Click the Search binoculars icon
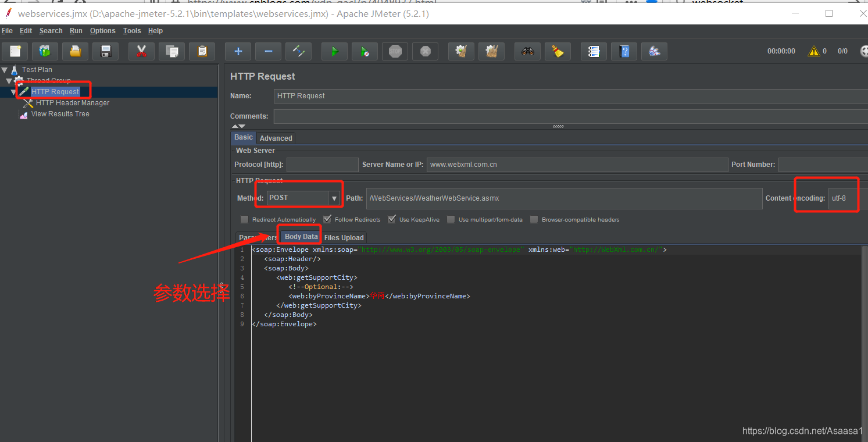Screen dimensions: 868x442 528,51
